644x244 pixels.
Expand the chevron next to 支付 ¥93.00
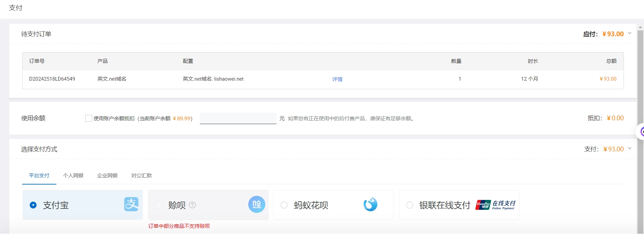630,149
